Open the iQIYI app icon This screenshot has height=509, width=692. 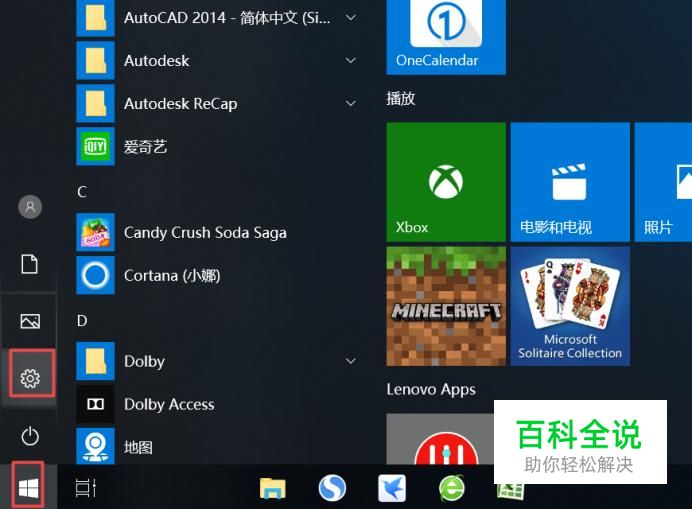pyautogui.click(x=95, y=146)
